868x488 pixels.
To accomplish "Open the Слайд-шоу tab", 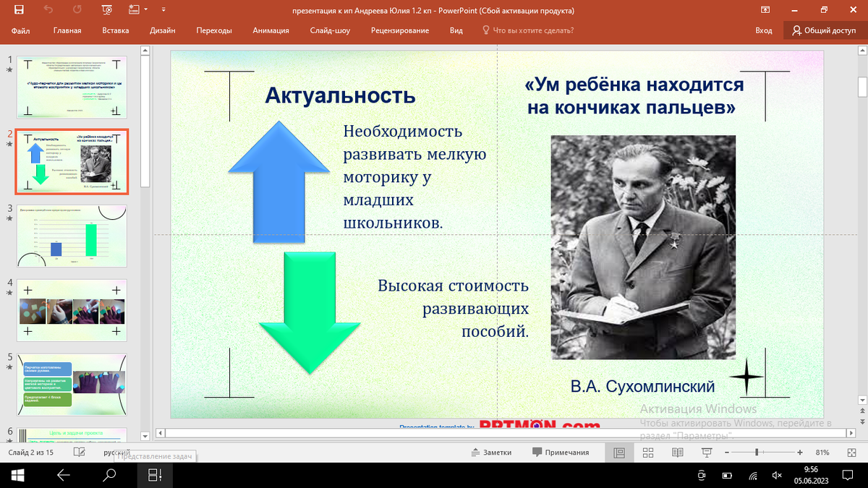I will pyautogui.click(x=330, y=30).
